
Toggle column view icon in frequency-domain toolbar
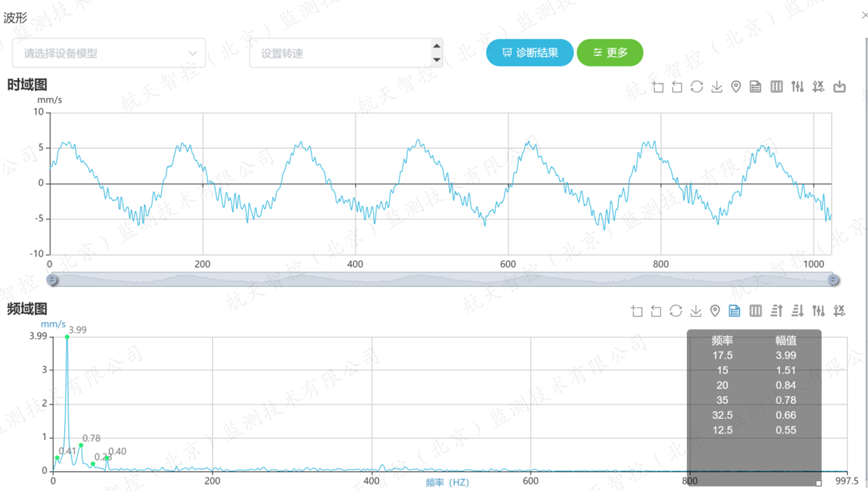(755, 311)
